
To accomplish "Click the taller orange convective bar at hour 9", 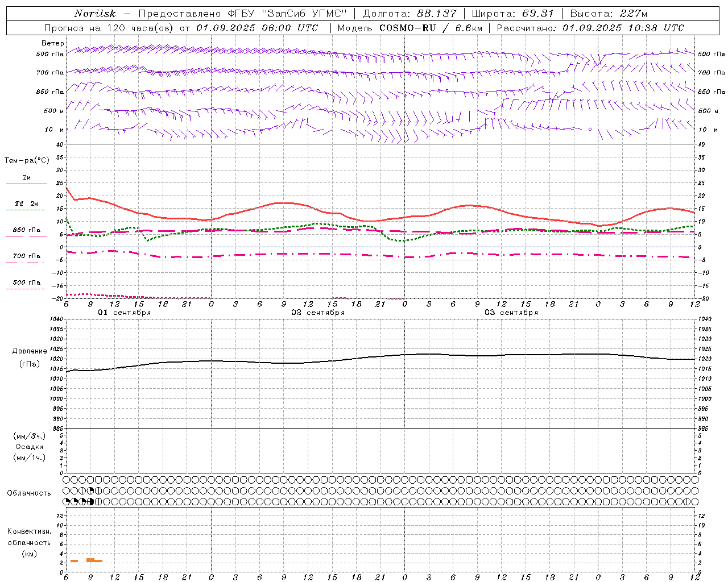I will [x=90, y=560].
